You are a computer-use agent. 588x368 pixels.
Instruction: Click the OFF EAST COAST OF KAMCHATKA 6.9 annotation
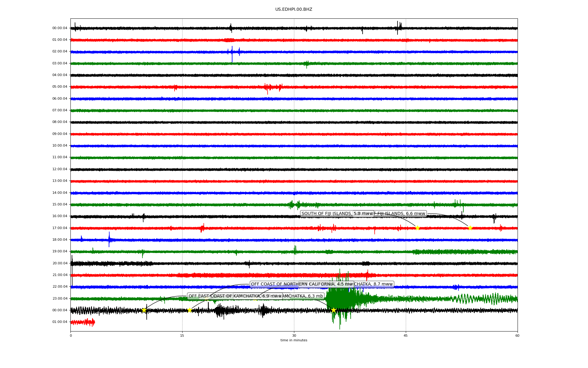tap(235, 296)
